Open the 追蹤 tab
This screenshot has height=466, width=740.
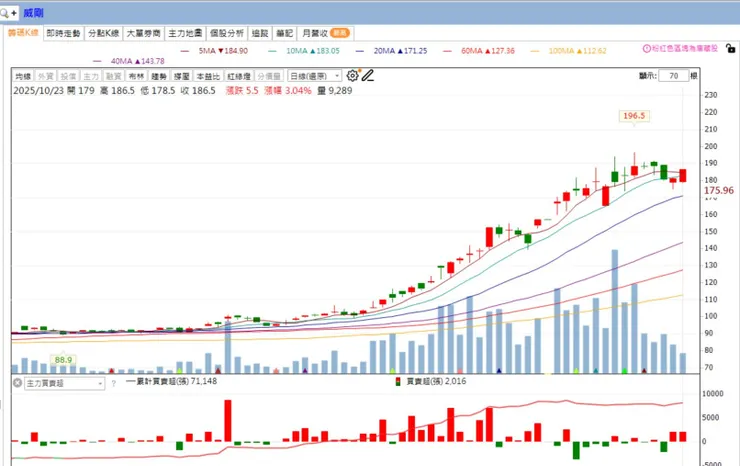pos(260,33)
